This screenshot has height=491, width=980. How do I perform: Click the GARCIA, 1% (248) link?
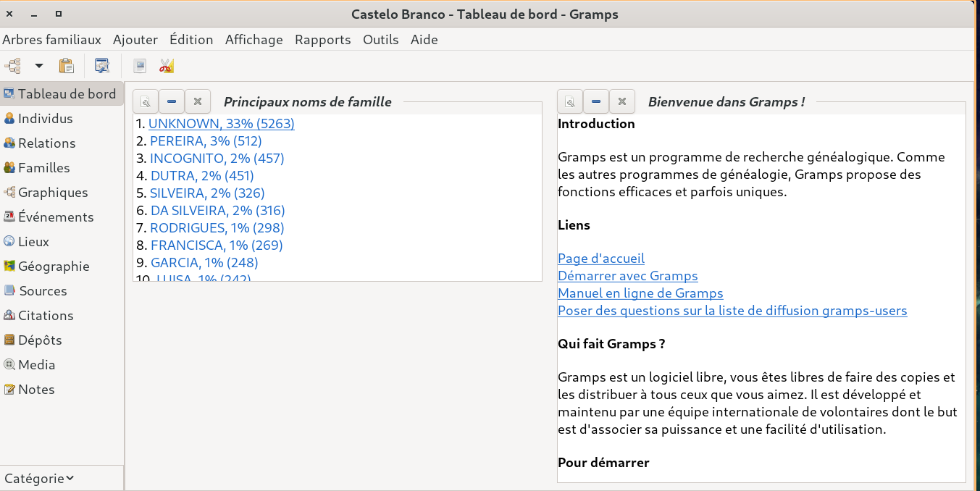(x=204, y=263)
